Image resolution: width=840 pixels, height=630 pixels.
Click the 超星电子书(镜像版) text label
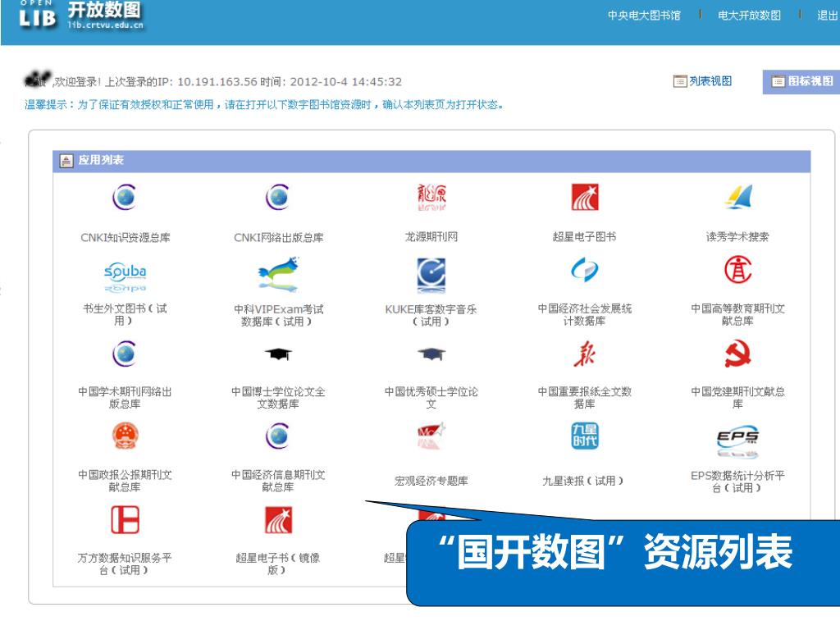pos(278,564)
